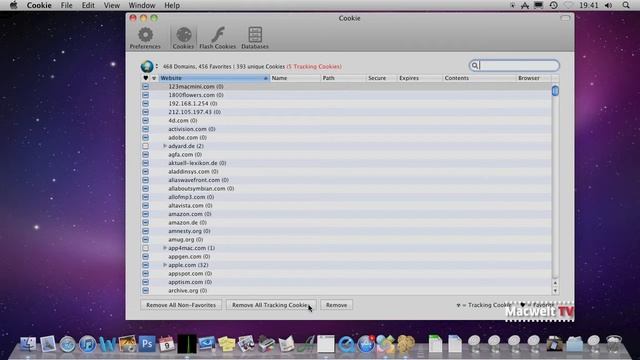Click Remove All Non-Favorites button
The width and height of the screenshot is (640, 360).
point(181,305)
